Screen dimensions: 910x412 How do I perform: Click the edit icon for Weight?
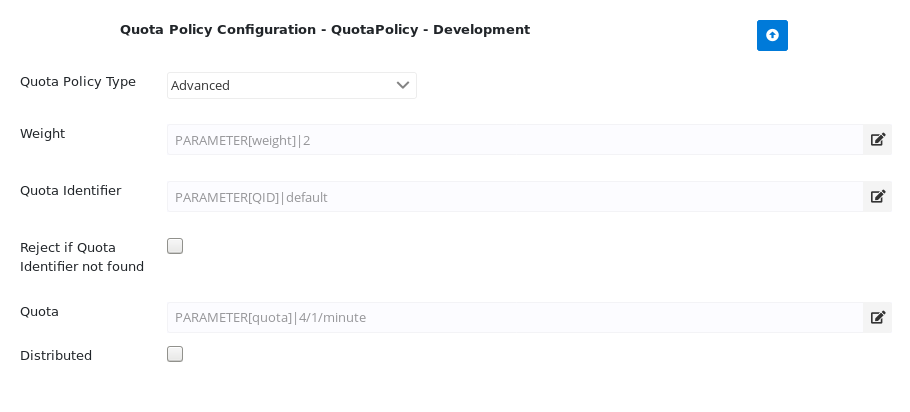click(877, 140)
